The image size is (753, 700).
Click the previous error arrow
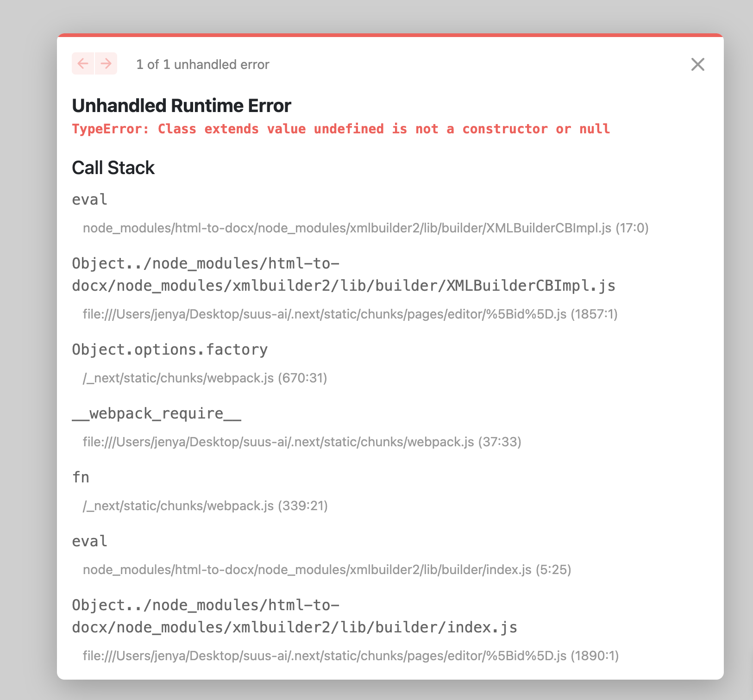coord(83,64)
